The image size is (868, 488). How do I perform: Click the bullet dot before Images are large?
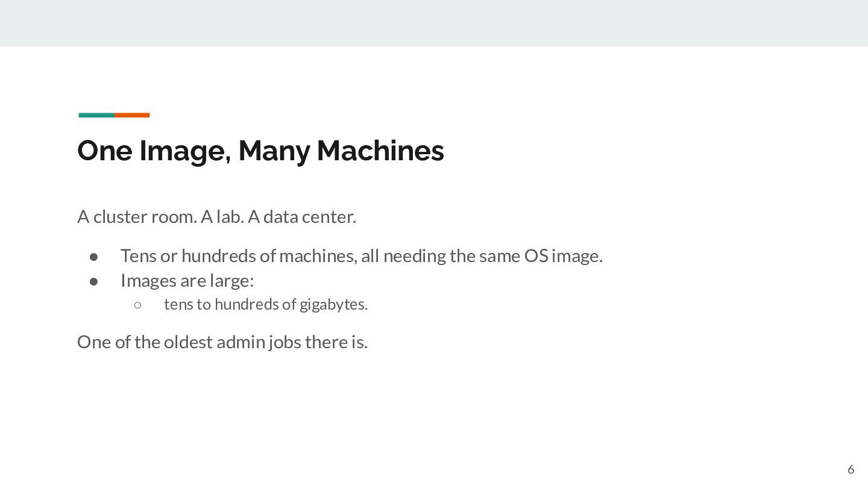point(94,281)
